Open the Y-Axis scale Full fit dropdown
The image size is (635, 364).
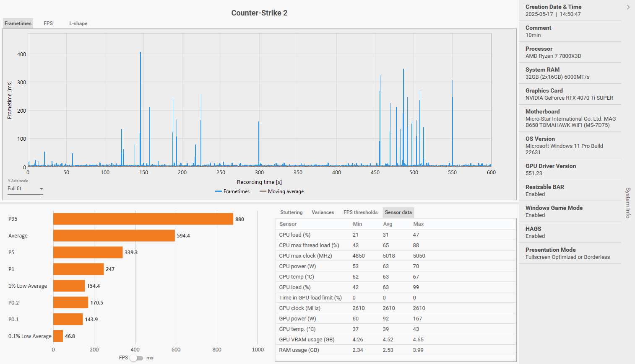coord(25,189)
